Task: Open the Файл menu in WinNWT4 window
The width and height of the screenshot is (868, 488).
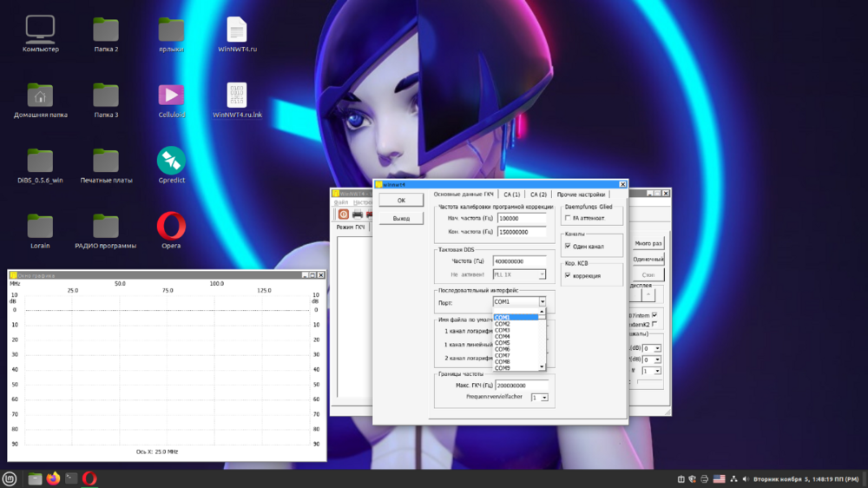Action: [x=341, y=202]
